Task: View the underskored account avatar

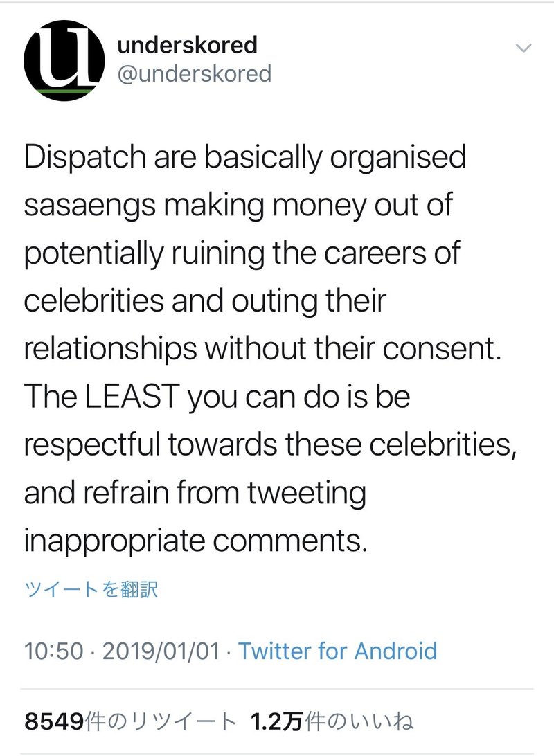Action: 61,61
